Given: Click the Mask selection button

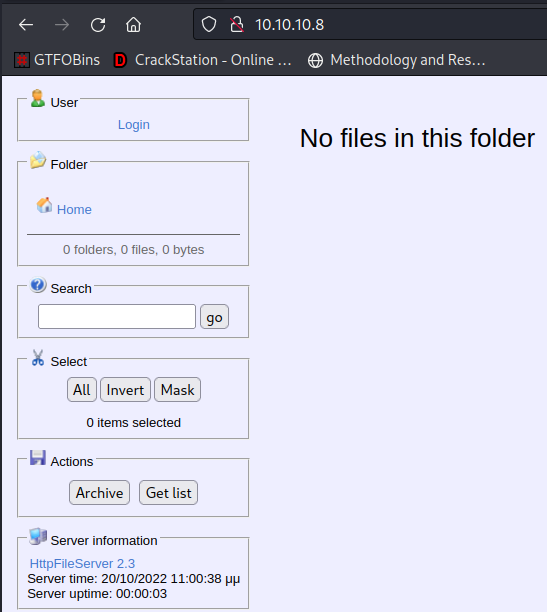Looking at the screenshot, I should tap(177, 390).
